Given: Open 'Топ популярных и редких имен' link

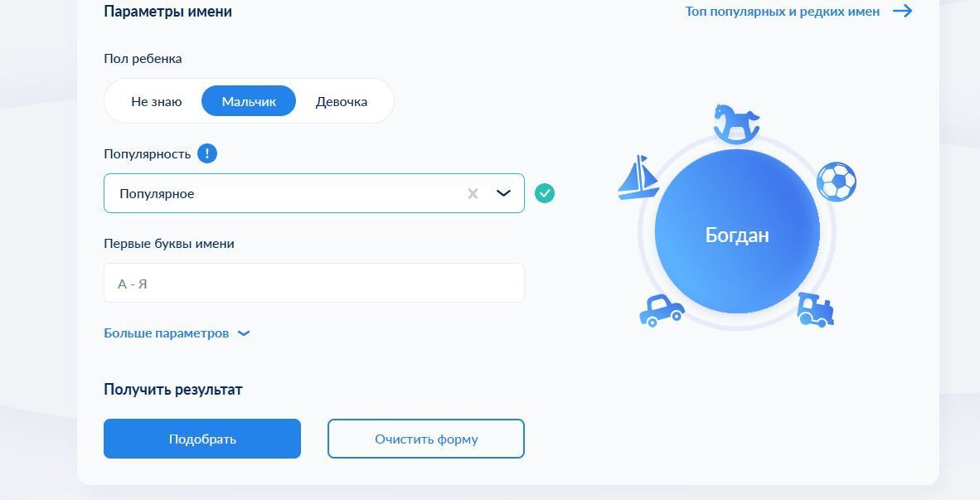Looking at the screenshot, I should pos(783,12).
